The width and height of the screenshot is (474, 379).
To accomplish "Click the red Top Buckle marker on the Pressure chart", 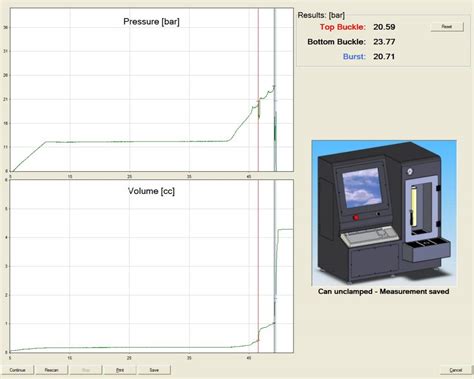I will [258, 90].
